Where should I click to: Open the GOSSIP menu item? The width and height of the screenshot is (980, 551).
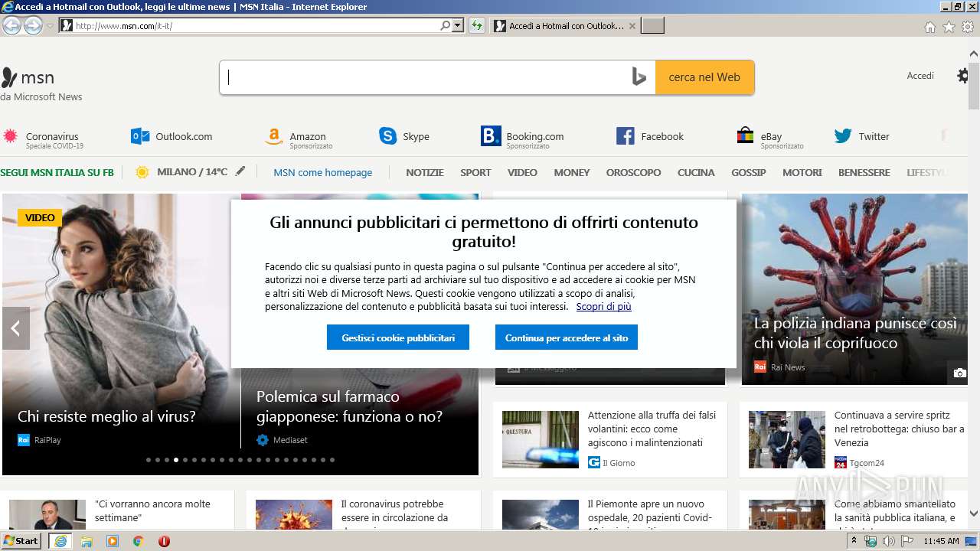click(x=749, y=172)
